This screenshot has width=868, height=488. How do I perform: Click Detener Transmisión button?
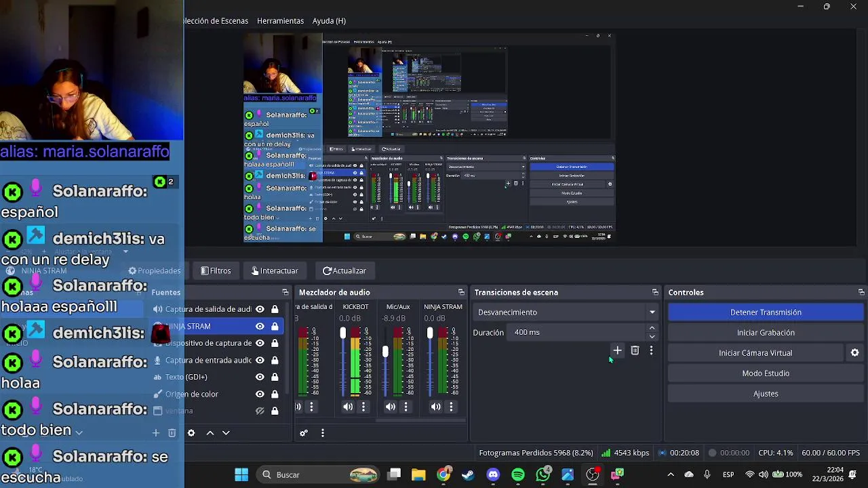766,312
